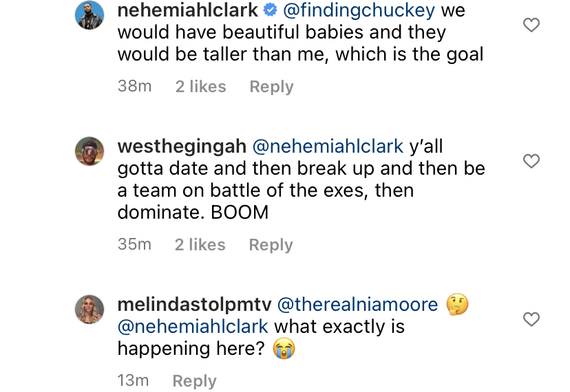This screenshot has height=392, width=570.
Task: View the 2 likes on nehemiahlclark's comment
Action: pos(200,87)
